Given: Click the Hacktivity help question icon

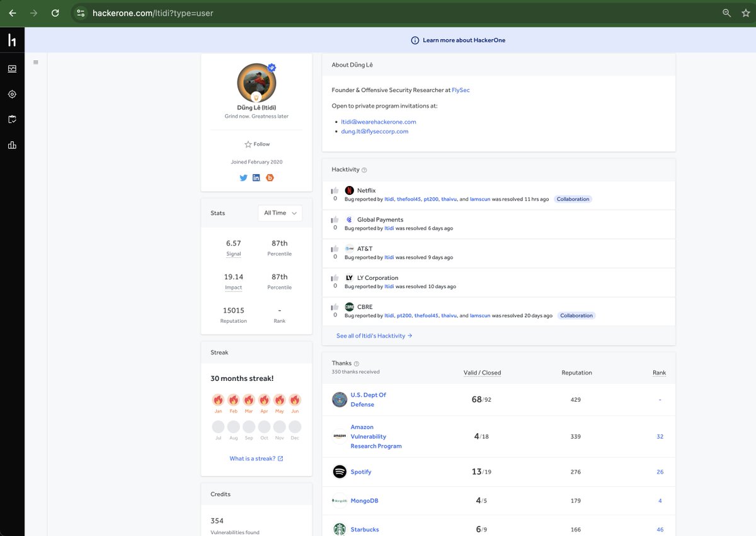Looking at the screenshot, I should tap(364, 170).
